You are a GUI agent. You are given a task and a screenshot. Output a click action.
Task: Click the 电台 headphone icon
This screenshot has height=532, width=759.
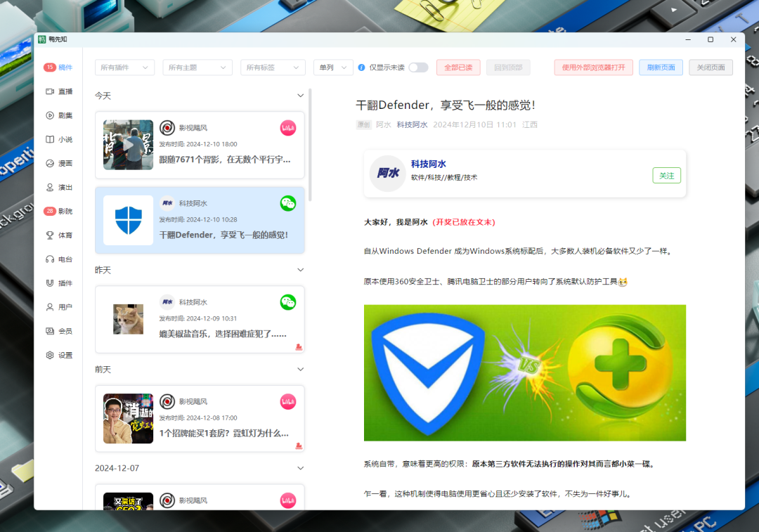[50, 259]
